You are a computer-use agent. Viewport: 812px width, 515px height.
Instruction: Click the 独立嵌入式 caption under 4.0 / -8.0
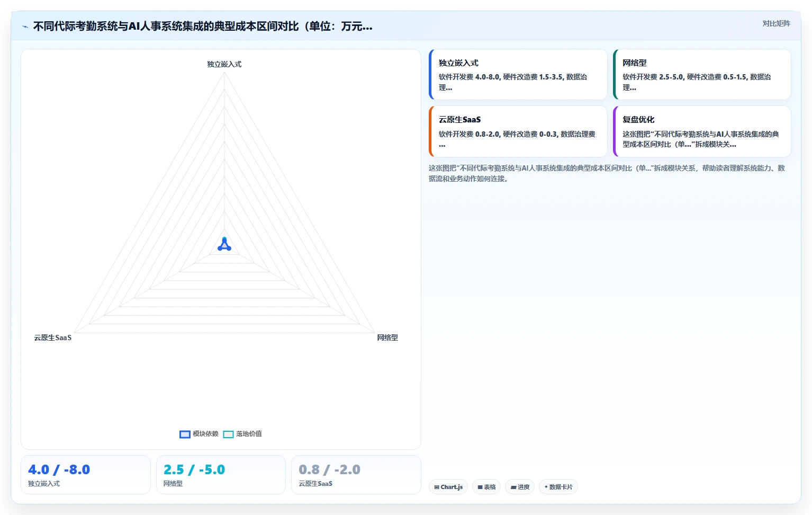(44, 484)
